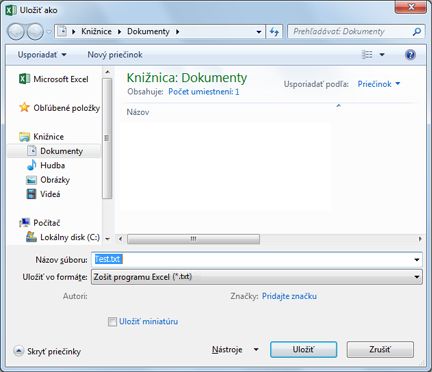432x372 pixels.
Task: Click the navigation pane vertical scrollbar thumb
Action: coord(107,138)
